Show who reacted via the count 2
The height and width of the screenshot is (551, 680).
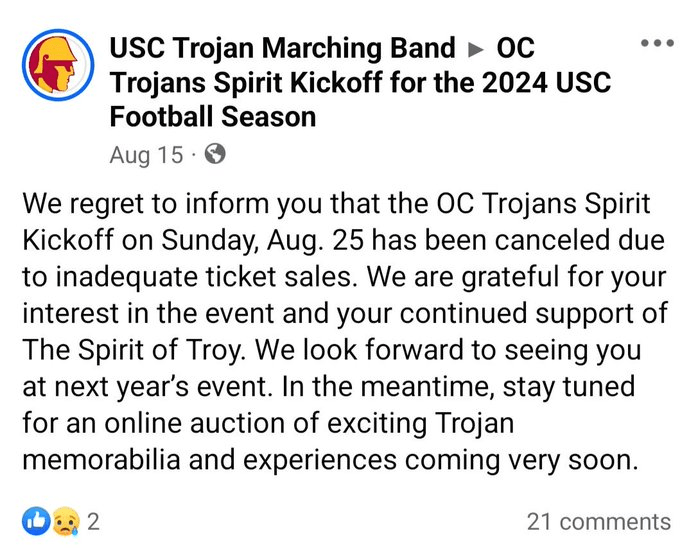tap(94, 521)
